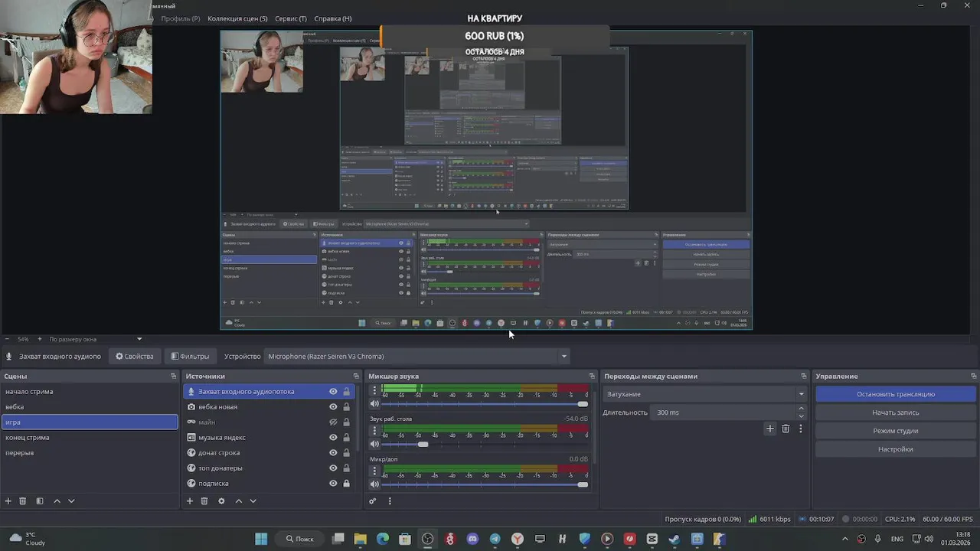
Task: Move the selected scene down
Action: point(71,501)
